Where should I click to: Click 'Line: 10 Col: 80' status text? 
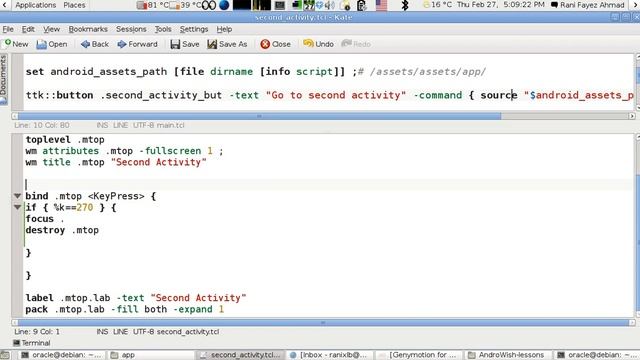coord(42,125)
